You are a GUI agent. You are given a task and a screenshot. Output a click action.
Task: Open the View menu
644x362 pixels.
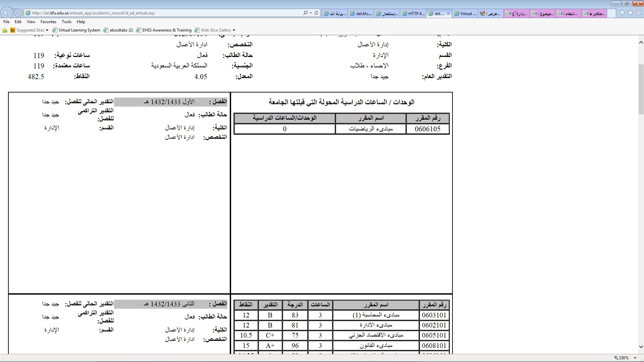tap(31, 22)
